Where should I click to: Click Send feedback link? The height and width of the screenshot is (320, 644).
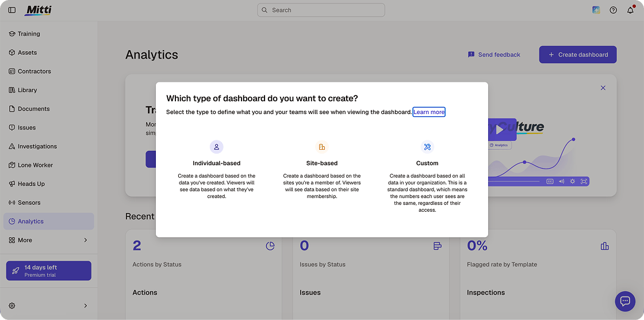pos(494,55)
